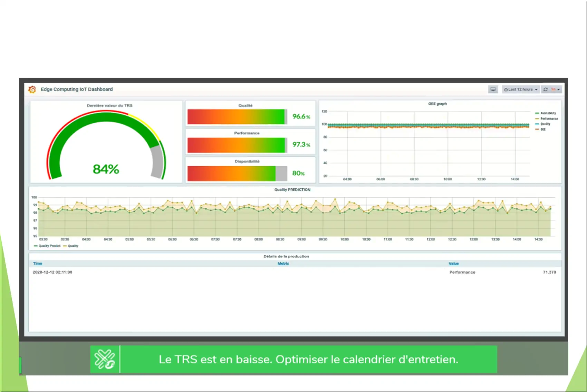
Task: Click the Qualité bar gauge
Action: coord(237,117)
